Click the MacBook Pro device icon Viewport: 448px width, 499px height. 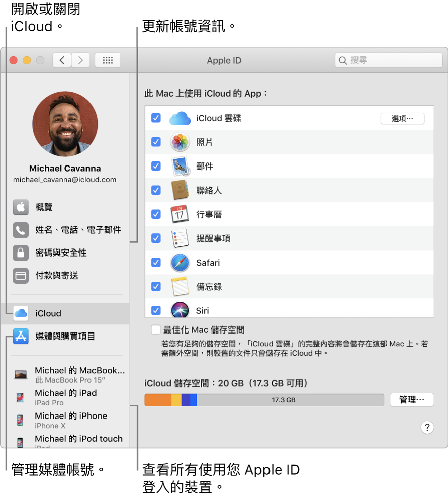21,375
